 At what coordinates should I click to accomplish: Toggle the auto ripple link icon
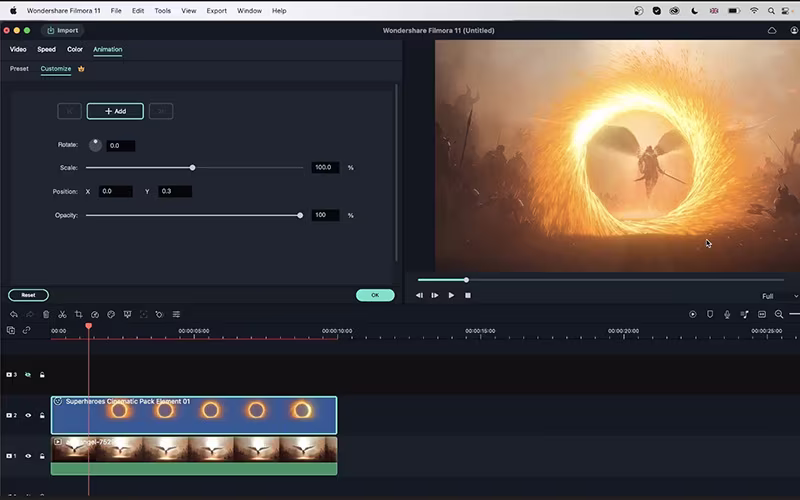[27, 330]
